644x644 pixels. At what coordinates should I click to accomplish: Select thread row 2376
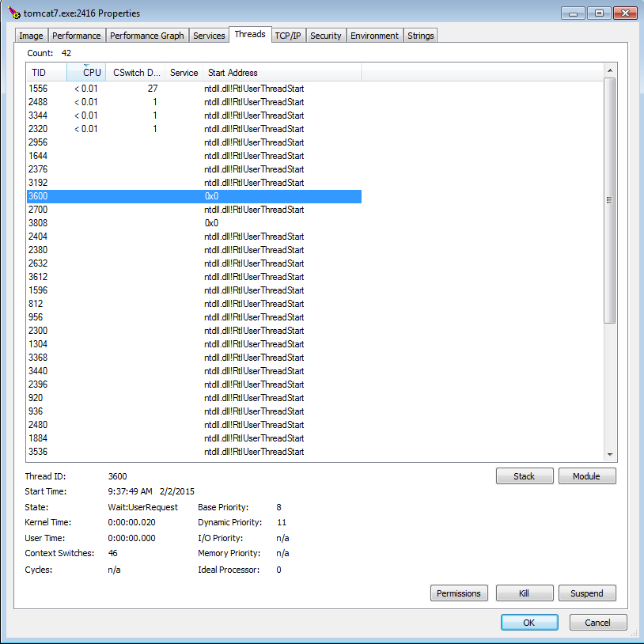click(x=194, y=169)
